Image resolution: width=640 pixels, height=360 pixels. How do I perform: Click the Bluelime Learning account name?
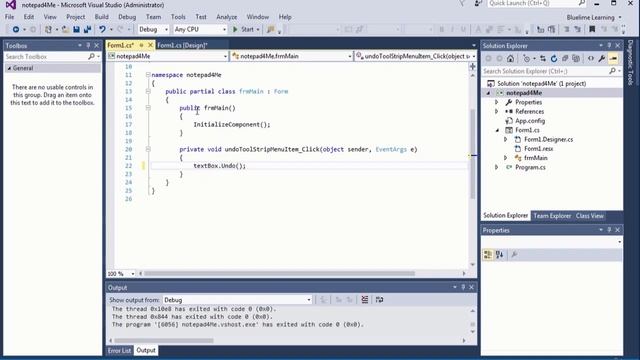pos(590,18)
